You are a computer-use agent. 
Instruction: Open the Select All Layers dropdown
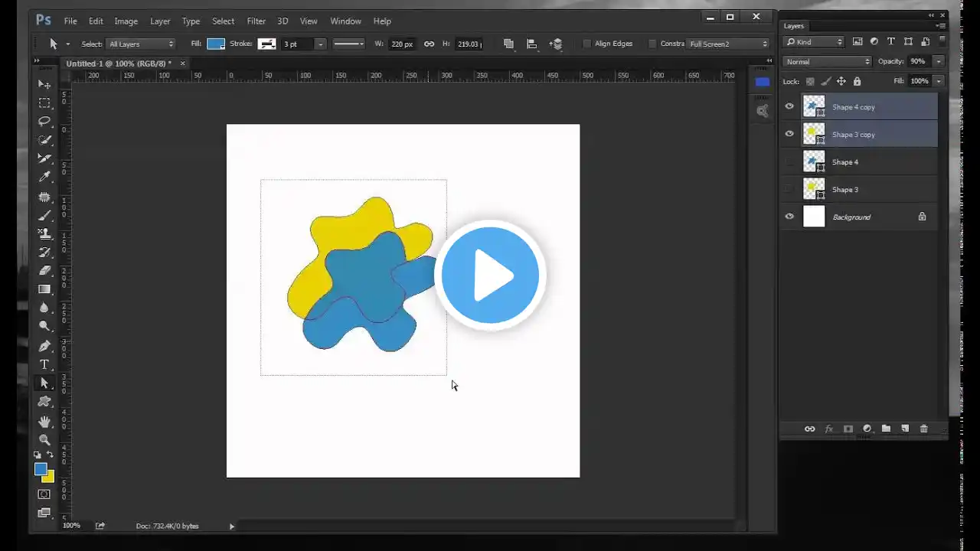click(x=142, y=44)
